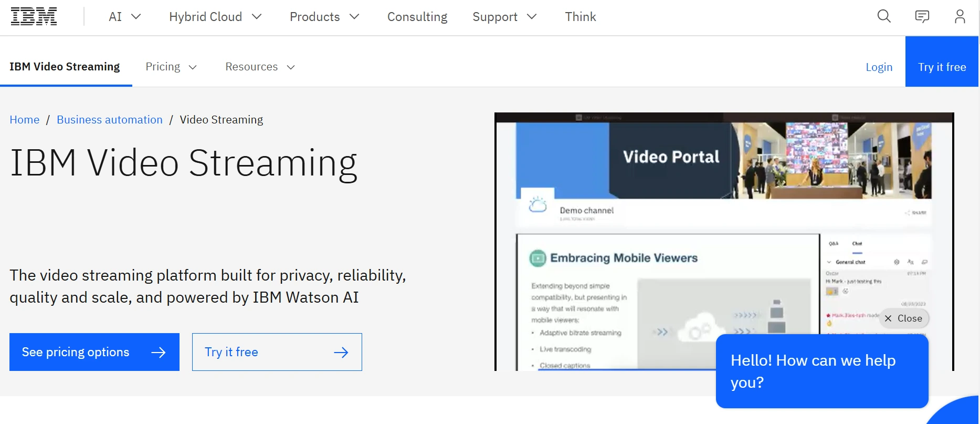Image resolution: width=980 pixels, height=424 pixels.
Task: Expand the AI dropdown menu
Action: click(x=125, y=17)
